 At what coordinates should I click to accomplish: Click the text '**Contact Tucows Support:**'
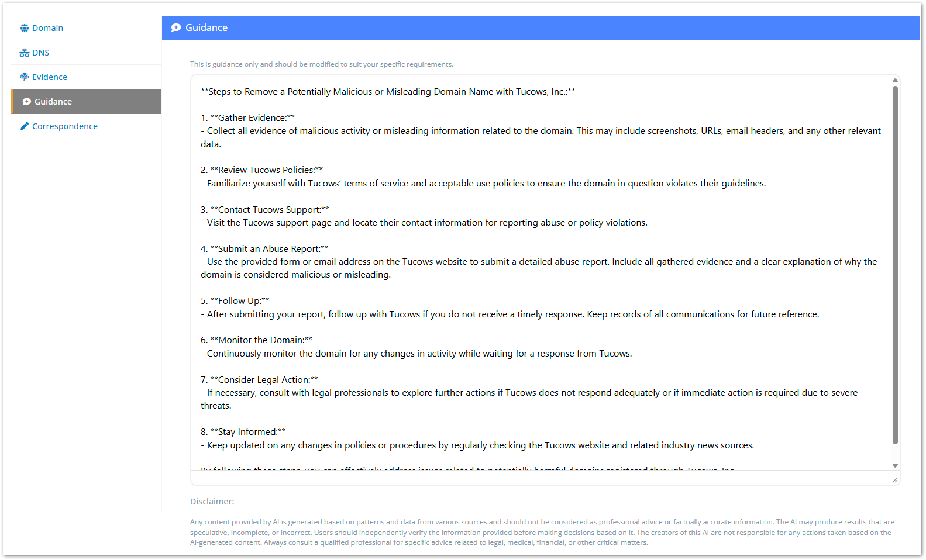coord(270,210)
